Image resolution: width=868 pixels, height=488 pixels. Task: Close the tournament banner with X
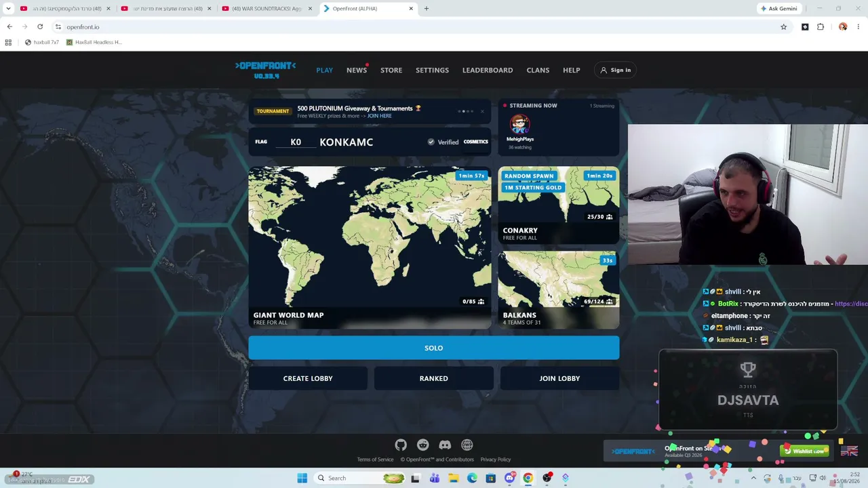click(482, 111)
